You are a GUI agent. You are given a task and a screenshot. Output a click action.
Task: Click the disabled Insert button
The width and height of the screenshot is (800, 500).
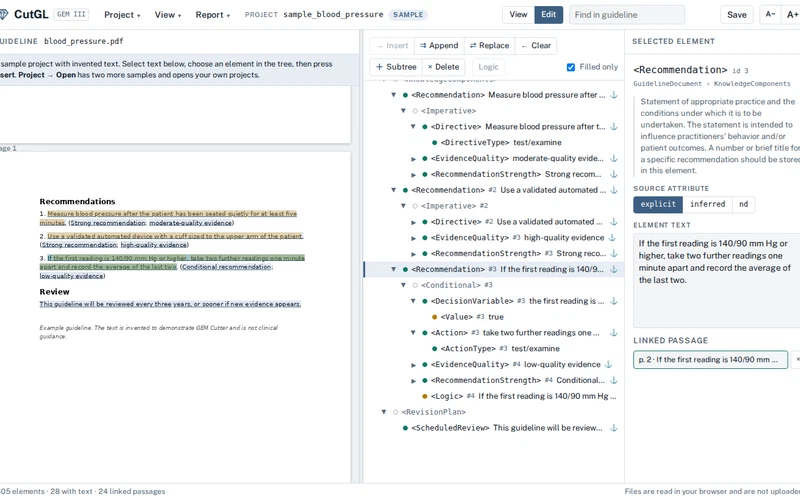[x=392, y=45]
